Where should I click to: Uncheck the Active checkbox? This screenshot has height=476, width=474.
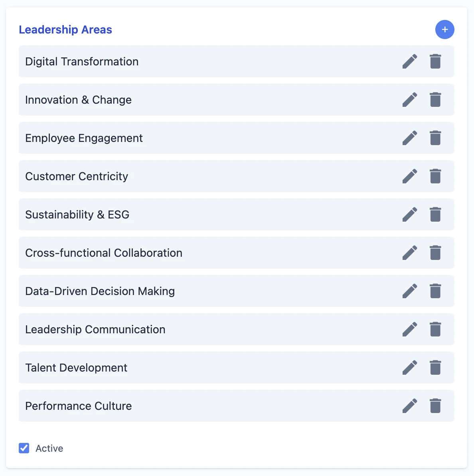click(x=24, y=448)
